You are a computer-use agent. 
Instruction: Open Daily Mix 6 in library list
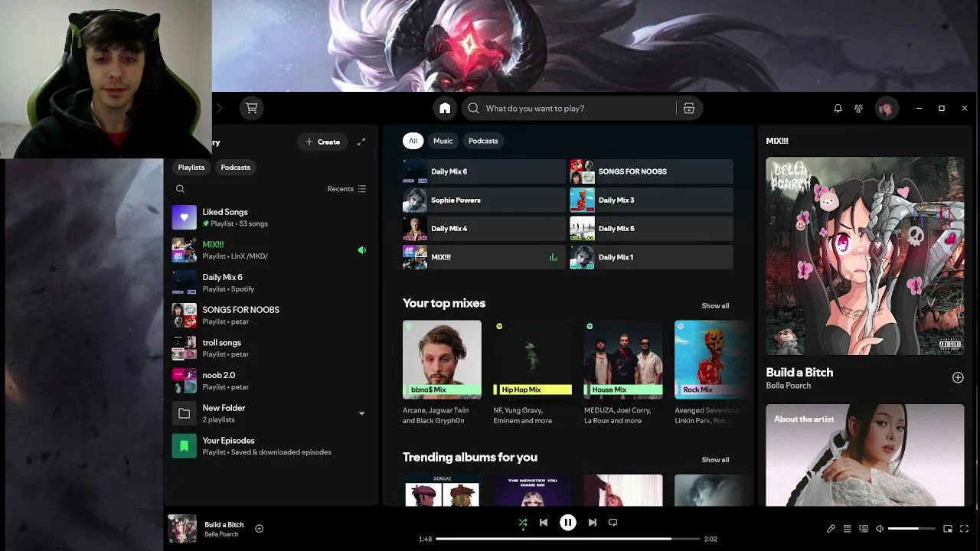point(269,282)
